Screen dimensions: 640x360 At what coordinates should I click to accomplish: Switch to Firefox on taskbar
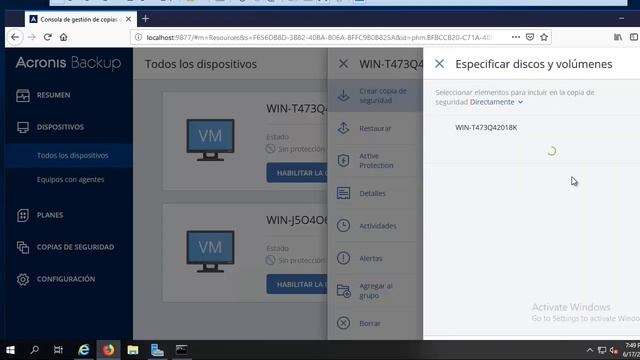tap(108, 350)
